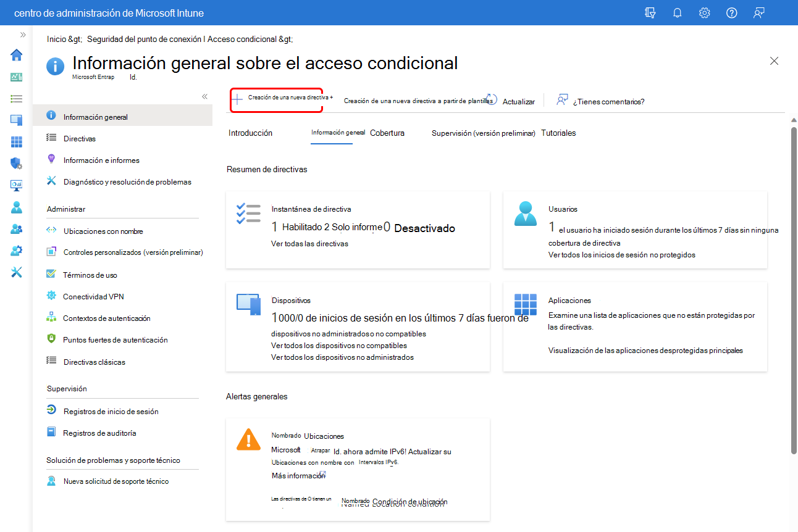Click Seguridad del punto de conexión breadcrumb
This screenshot has width=798, height=532.
pos(145,39)
